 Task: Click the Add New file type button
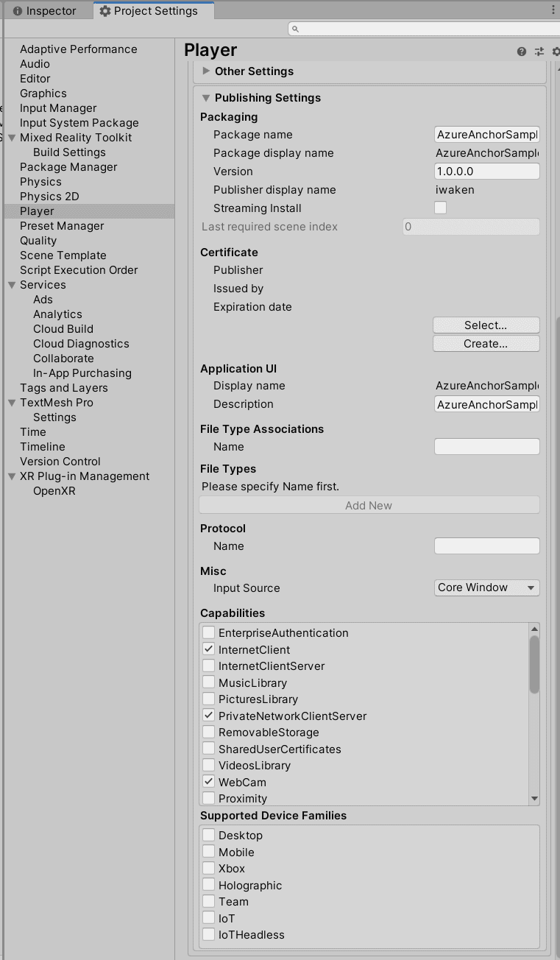369,505
